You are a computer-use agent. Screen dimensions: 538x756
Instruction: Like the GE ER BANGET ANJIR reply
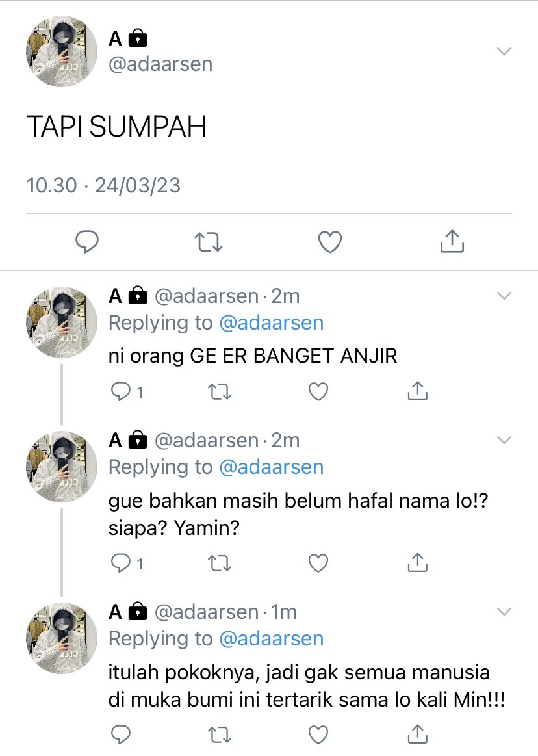(318, 391)
